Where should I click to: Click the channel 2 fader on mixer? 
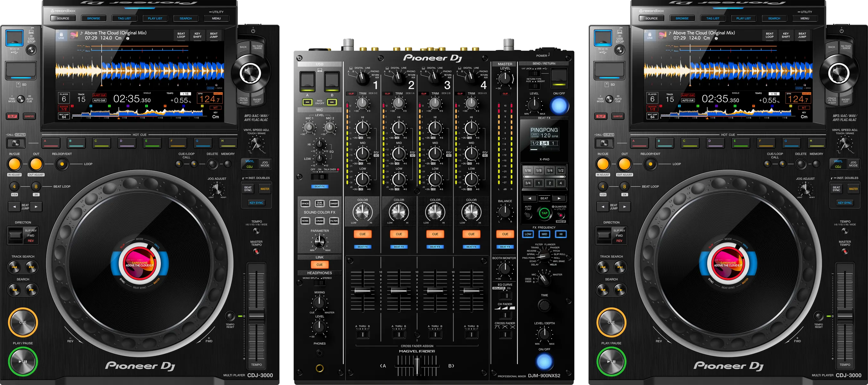(x=399, y=290)
